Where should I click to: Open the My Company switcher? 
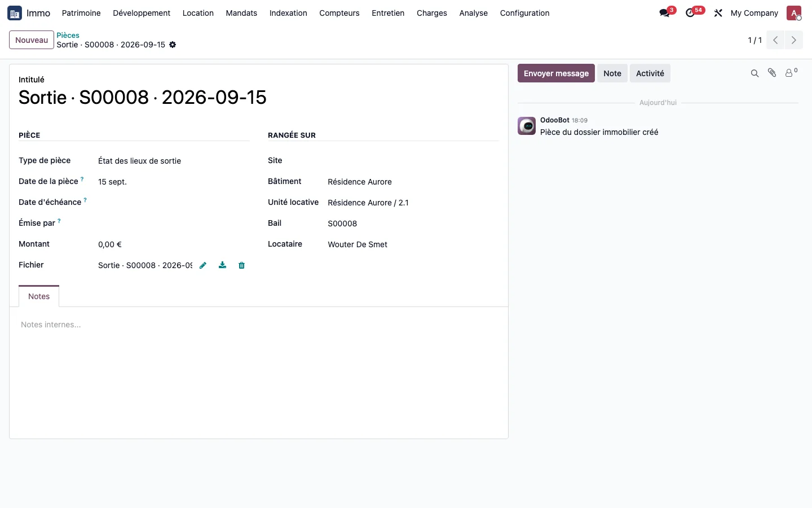pyautogui.click(x=754, y=13)
